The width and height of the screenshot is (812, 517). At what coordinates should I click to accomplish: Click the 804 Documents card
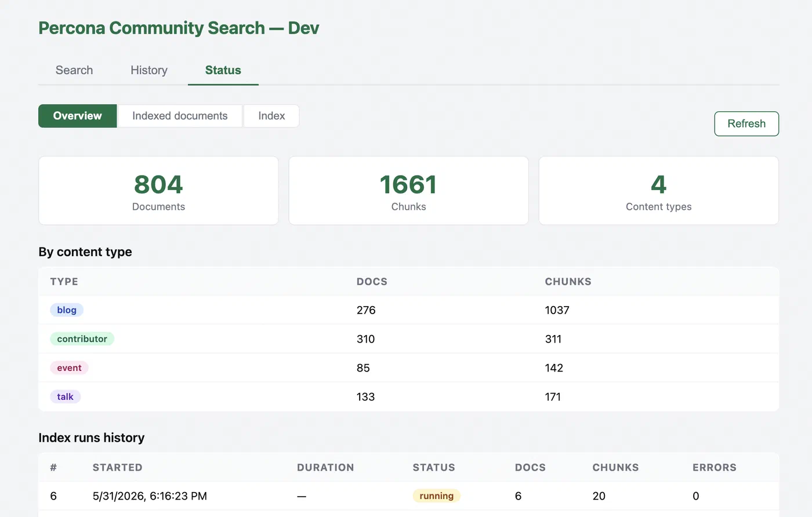(158, 190)
